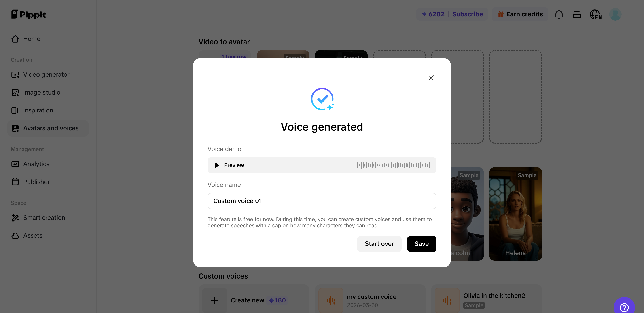Edit the Custom voice 01 name field

[322, 201]
